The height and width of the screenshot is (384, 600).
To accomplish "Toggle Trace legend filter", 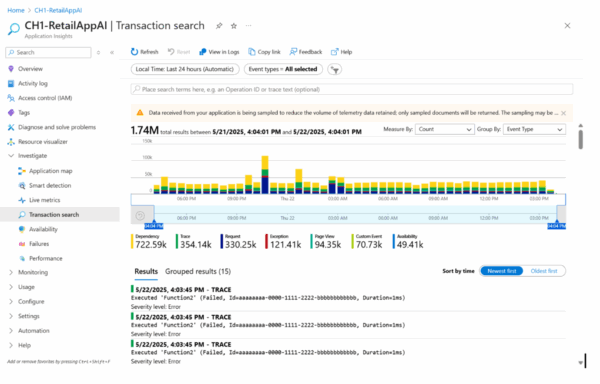I will coord(194,242).
